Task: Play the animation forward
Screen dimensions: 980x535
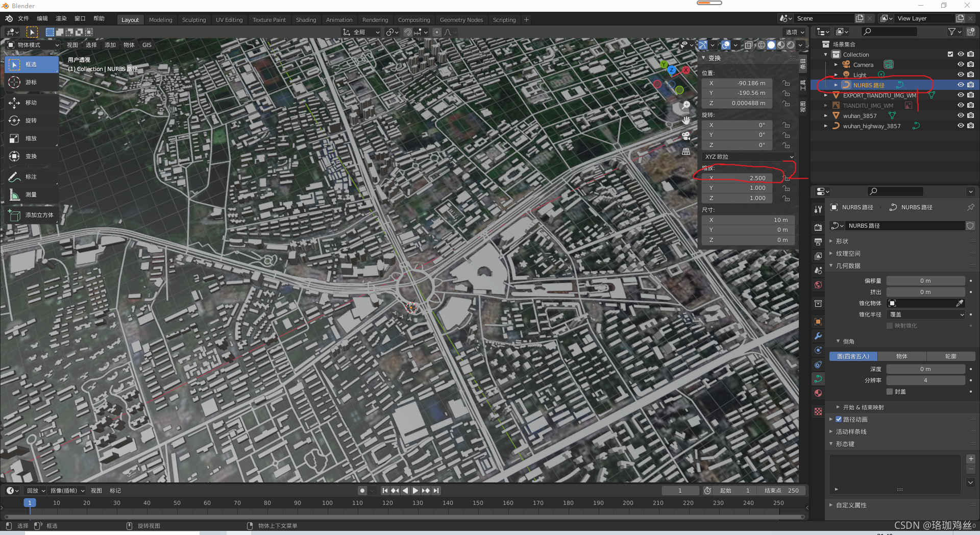Action: (x=415, y=491)
